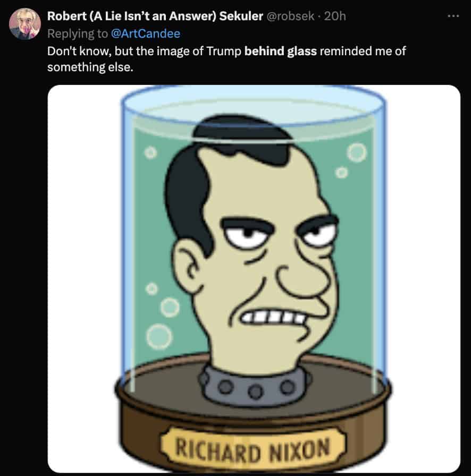
Task: Open the more options ellipsis menu
Action: click(x=453, y=15)
